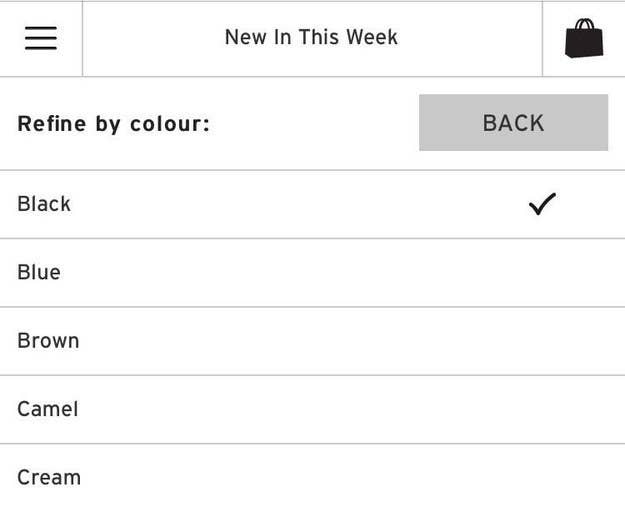Click the grey BACK button
Viewport: 625px width, 507px height.
(513, 123)
